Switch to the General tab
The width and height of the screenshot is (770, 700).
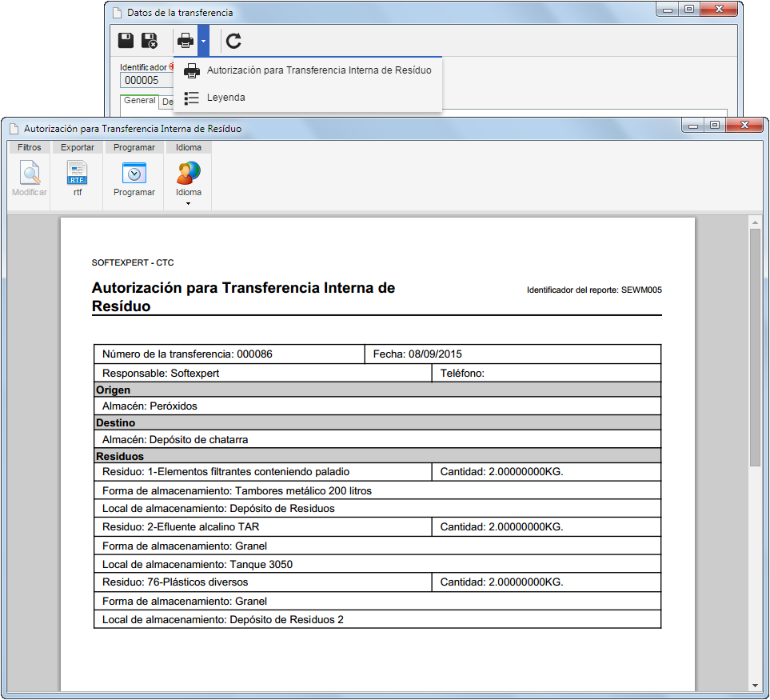(139, 100)
